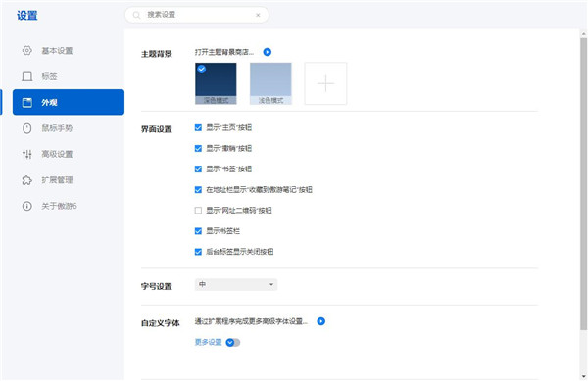Image resolution: width=588 pixels, height=381 pixels.
Task: Uncheck 显示"主页"按钮 checkbox
Action: [x=198, y=128]
